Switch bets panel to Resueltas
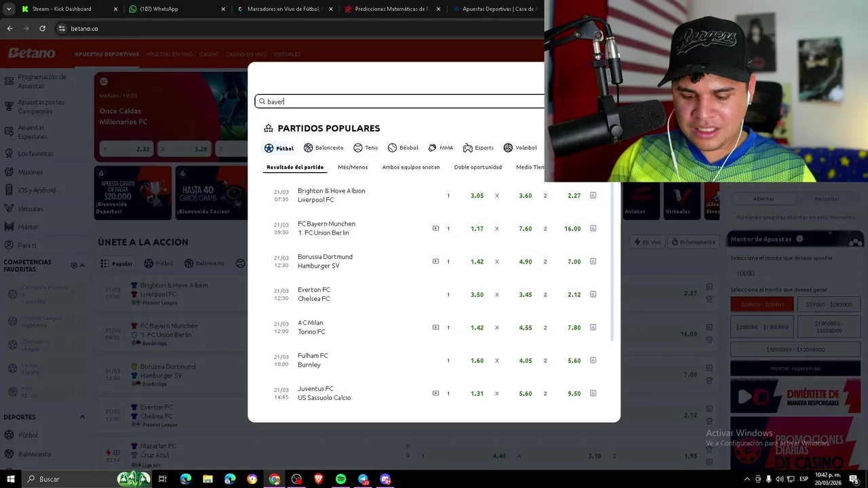The height and width of the screenshot is (488, 868). (827, 199)
